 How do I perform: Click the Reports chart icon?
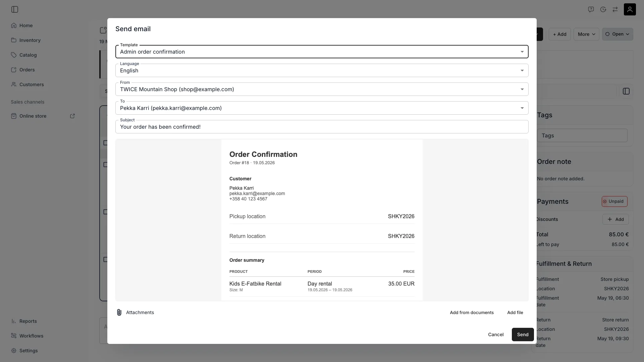pyautogui.click(x=14, y=321)
